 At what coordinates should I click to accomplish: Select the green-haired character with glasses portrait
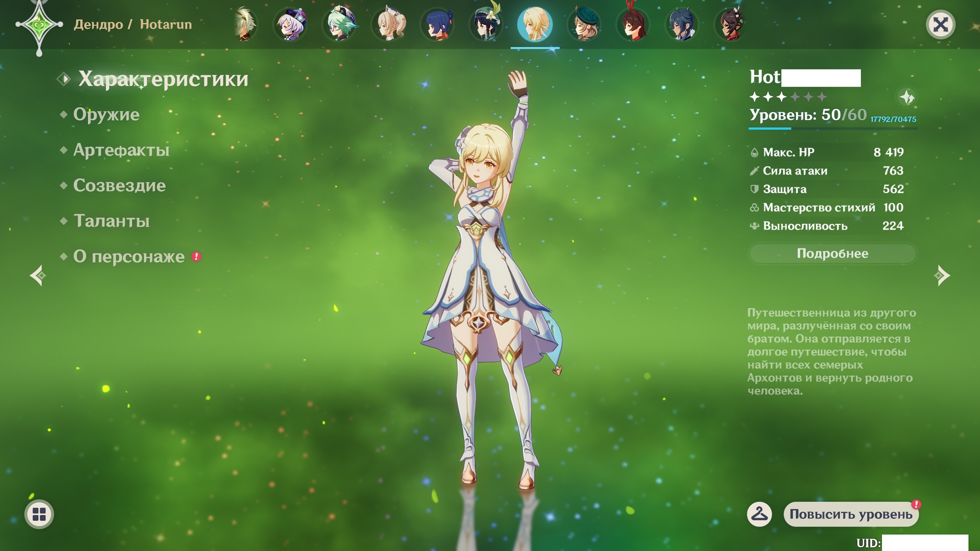click(340, 24)
